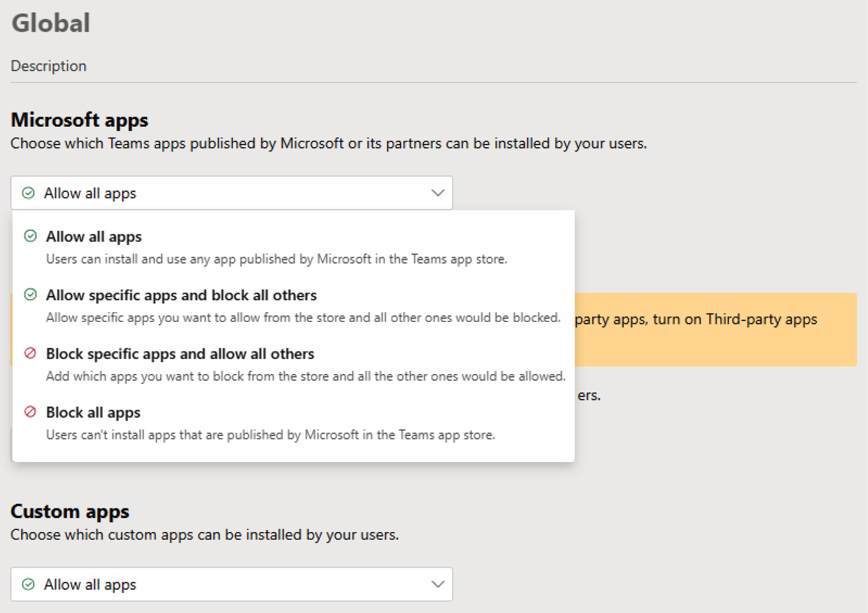Click the 'Microsoft apps' section heading
Image resolution: width=868 pixels, height=613 pixels.
[79, 120]
